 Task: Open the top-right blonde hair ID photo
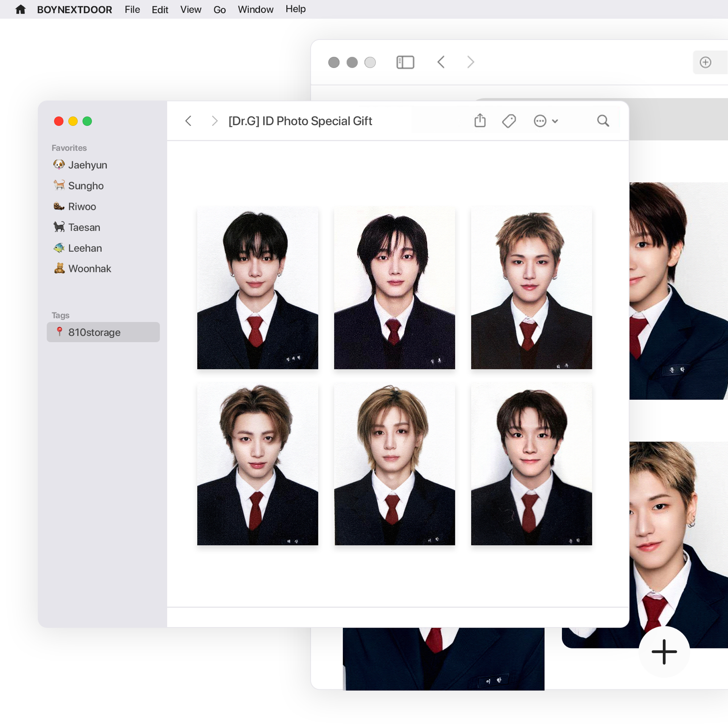(x=531, y=288)
